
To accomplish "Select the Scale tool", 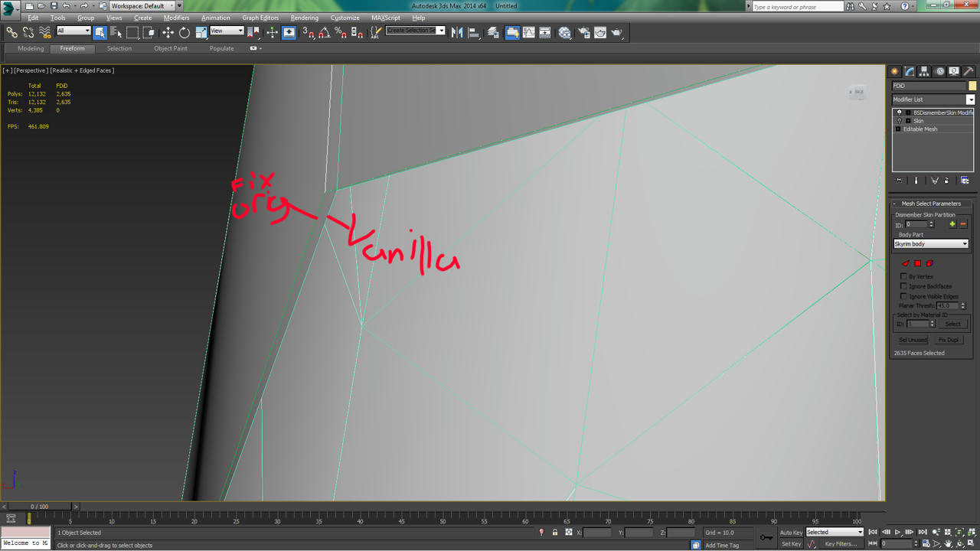I will (201, 32).
